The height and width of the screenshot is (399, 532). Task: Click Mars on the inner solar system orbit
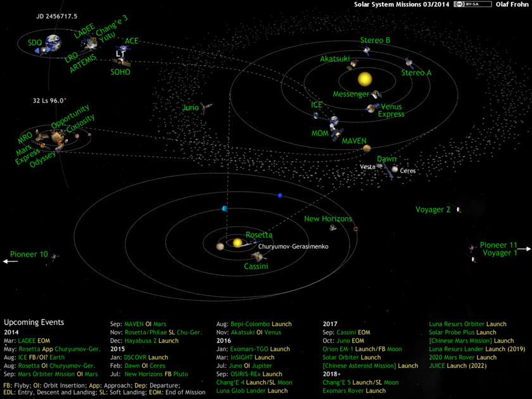[x=367, y=148]
